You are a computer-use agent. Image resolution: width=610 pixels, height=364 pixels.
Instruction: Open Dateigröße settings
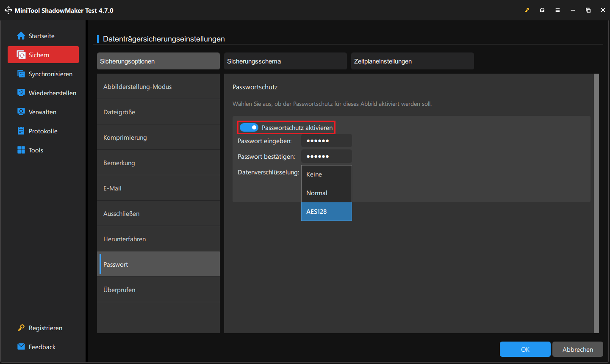pos(158,112)
